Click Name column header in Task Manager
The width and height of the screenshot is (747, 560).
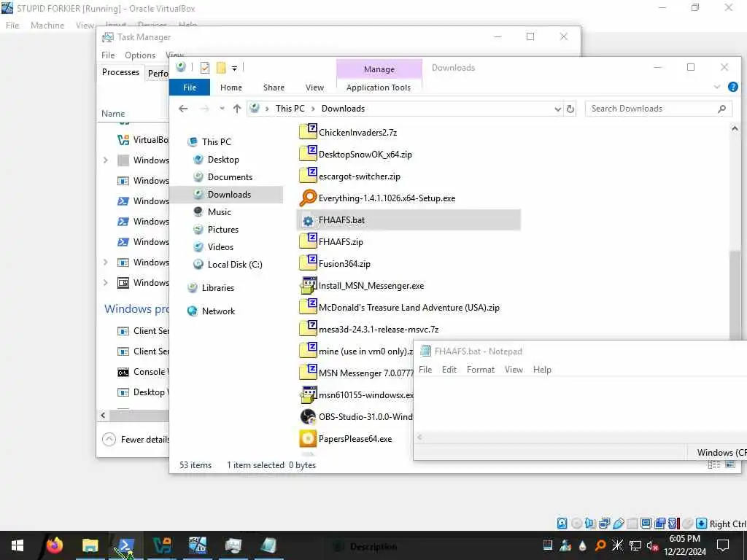point(113,114)
